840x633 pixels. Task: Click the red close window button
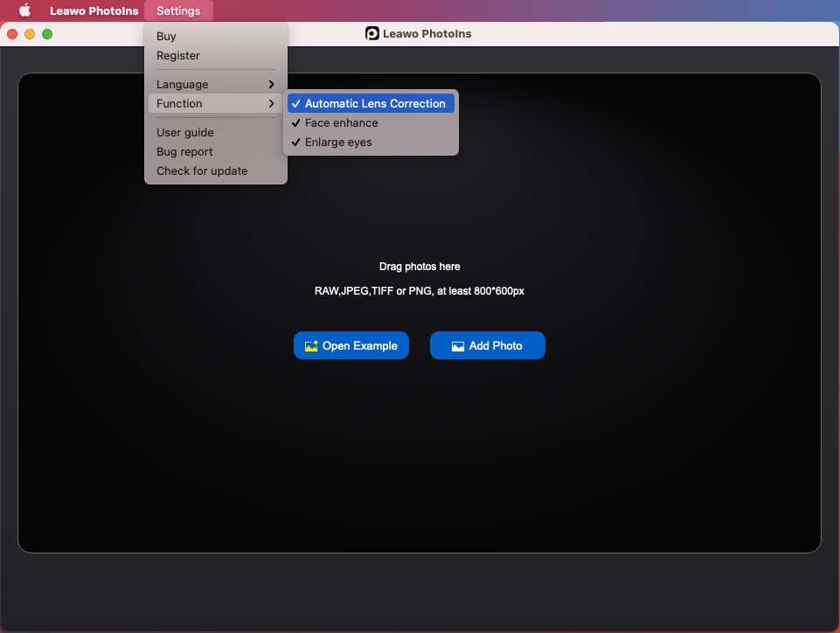tap(12, 34)
